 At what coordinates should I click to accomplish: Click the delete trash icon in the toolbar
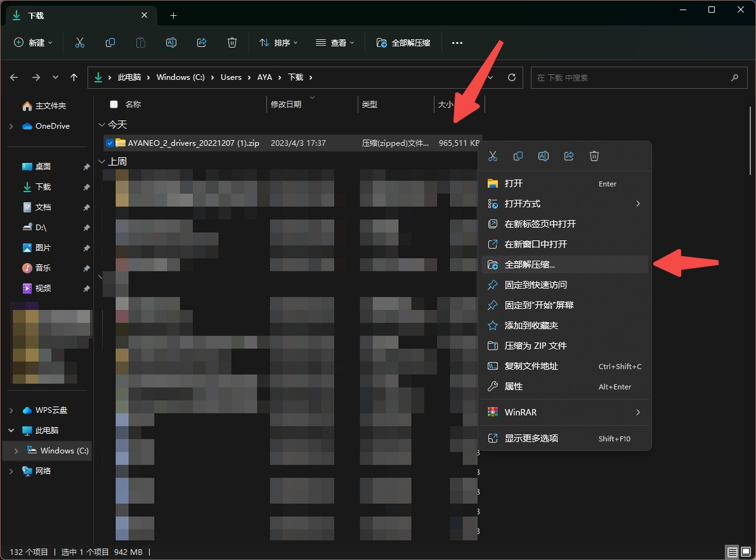[232, 42]
